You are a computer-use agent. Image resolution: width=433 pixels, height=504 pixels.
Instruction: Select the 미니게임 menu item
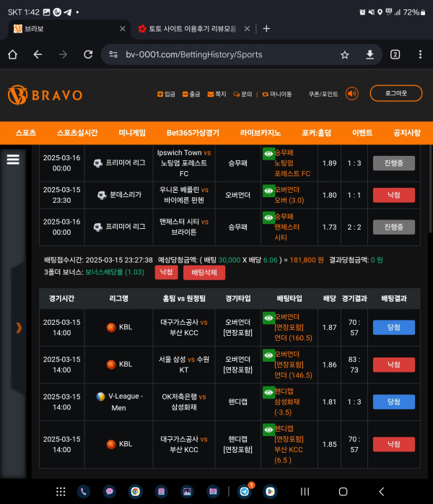[x=132, y=133]
